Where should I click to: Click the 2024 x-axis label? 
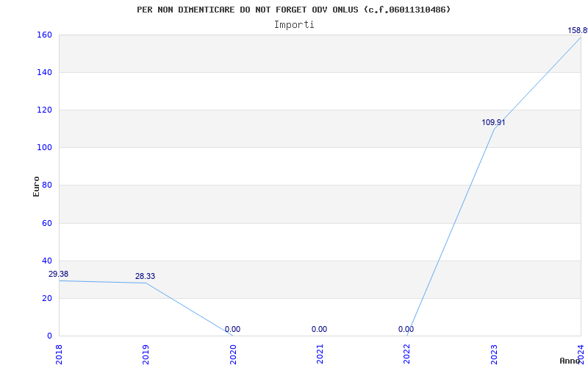click(x=581, y=355)
